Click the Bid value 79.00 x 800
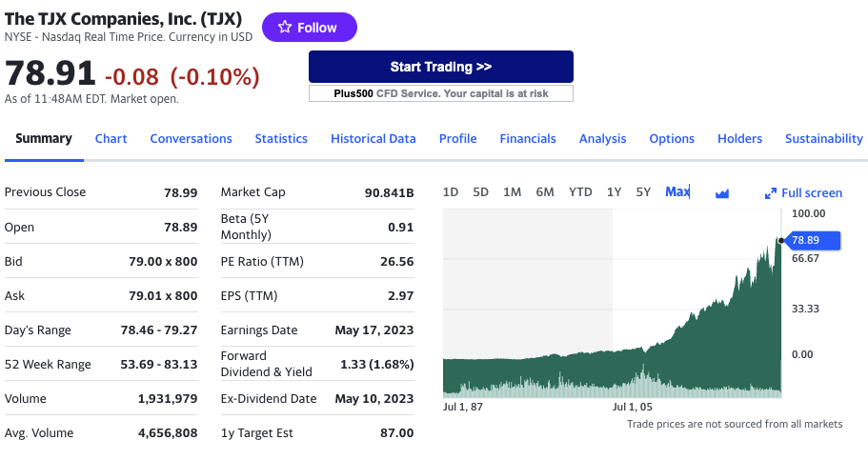The width and height of the screenshot is (868, 460). click(x=163, y=261)
